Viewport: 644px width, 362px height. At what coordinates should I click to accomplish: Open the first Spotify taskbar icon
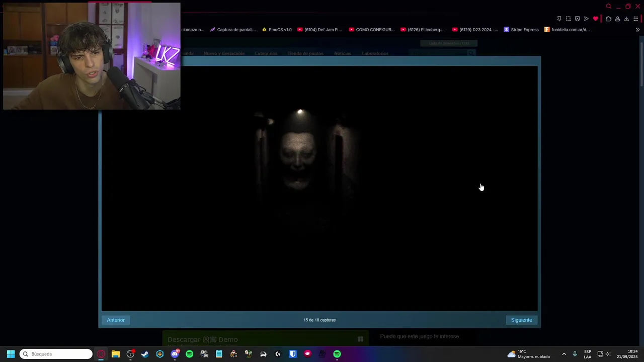point(189,354)
